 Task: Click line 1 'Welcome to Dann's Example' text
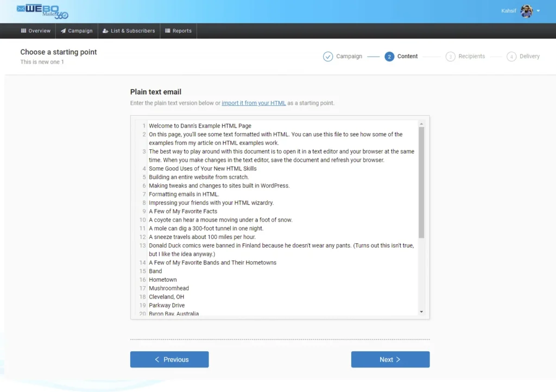pyautogui.click(x=200, y=126)
